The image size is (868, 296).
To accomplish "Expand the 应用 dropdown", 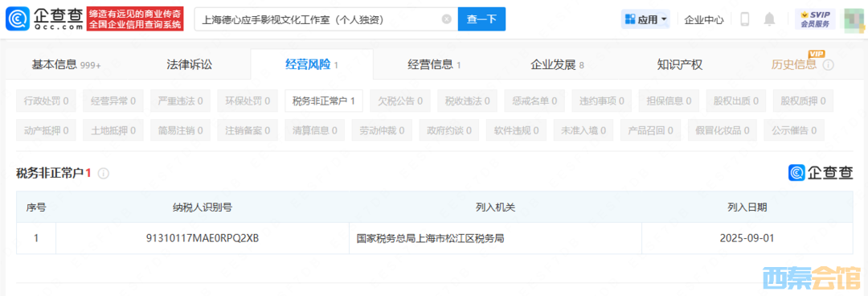I will 645,19.
